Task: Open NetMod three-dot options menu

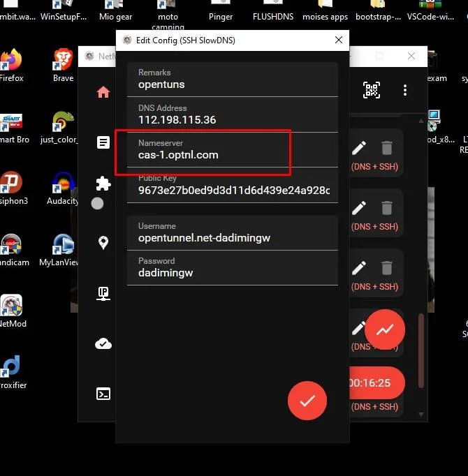Action: pyautogui.click(x=405, y=90)
